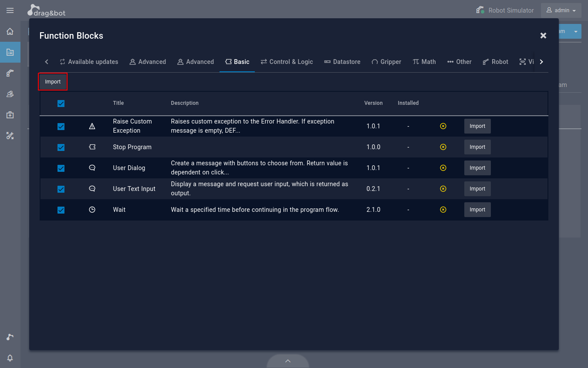The height and width of the screenshot is (368, 588).
Task: Click not-installed icon for Stop Program
Action: click(x=443, y=147)
